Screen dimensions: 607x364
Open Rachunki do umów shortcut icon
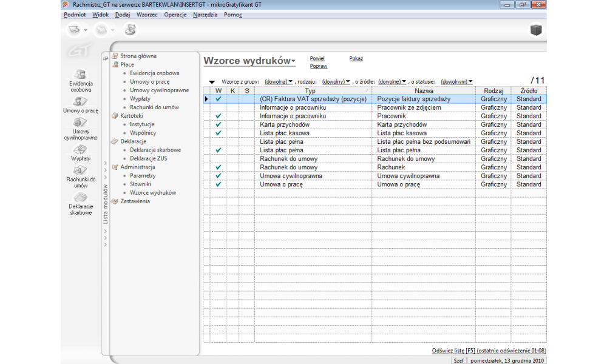81,177
